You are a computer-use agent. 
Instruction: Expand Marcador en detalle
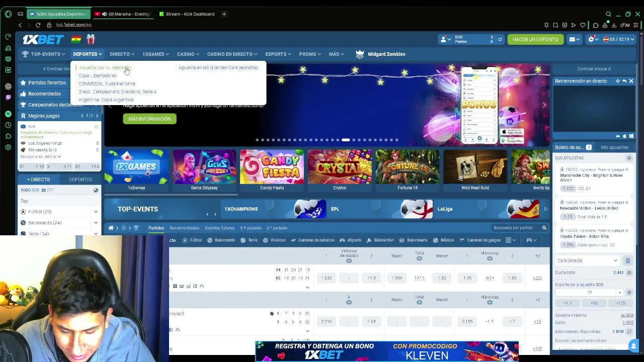(x=41, y=157)
